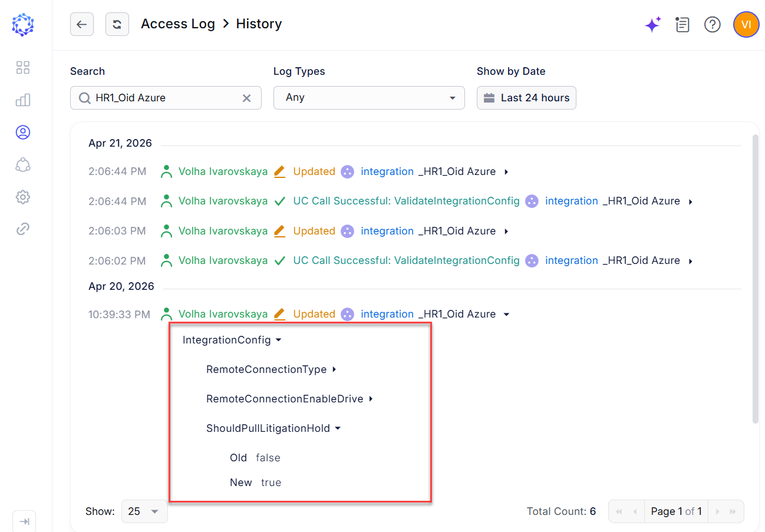The width and height of the screenshot is (765, 532).
Task: Open the bar chart reports sidebar icon
Action: pyautogui.click(x=23, y=100)
